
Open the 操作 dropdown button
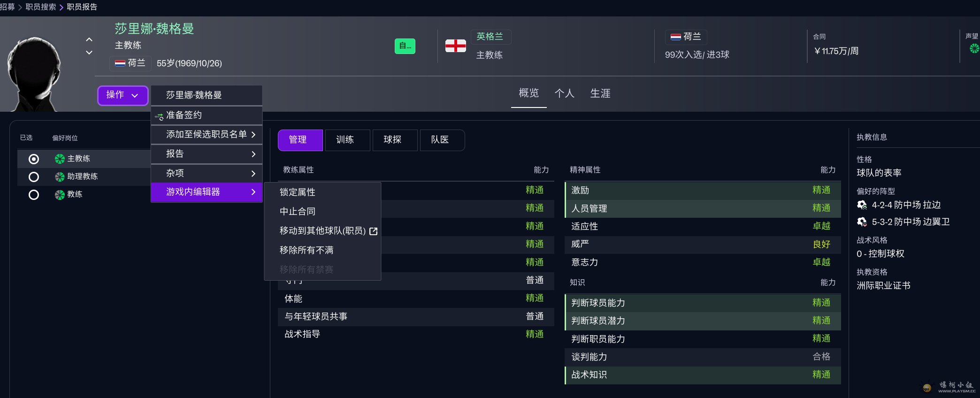click(x=122, y=95)
